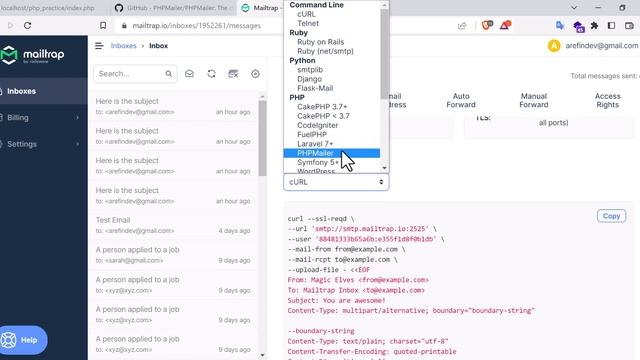This screenshot has height=360, width=640.
Task: Click the browser reload button
Action: [27, 25]
